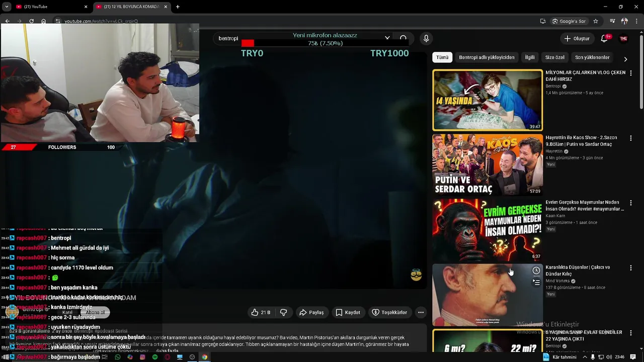
Task: Select the Bentropi adlı yükleyiciden chip
Action: tap(487, 57)
